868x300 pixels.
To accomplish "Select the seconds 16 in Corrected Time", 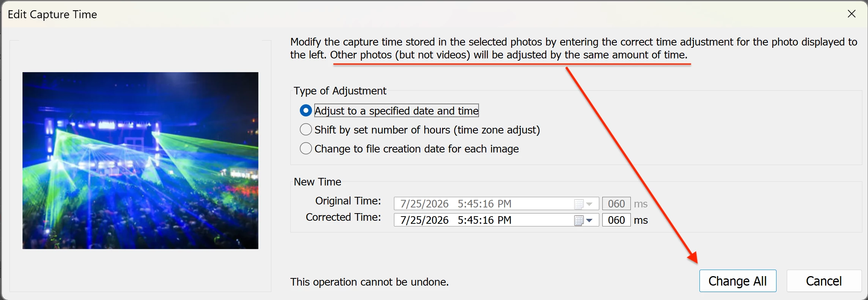I will (x=488, y=220).
